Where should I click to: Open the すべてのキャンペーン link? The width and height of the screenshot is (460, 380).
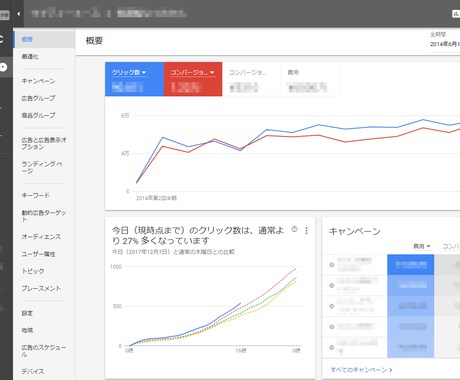(361, 370)
